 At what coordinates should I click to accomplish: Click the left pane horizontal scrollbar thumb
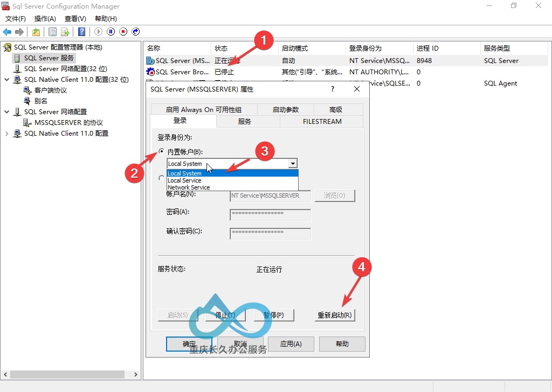tap(67, 374)
